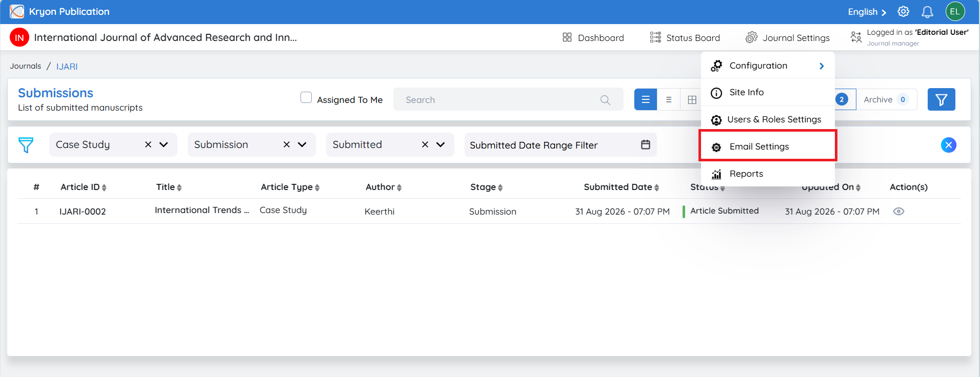
Task: Select Site Info menu item
Action: pos(768,92)
